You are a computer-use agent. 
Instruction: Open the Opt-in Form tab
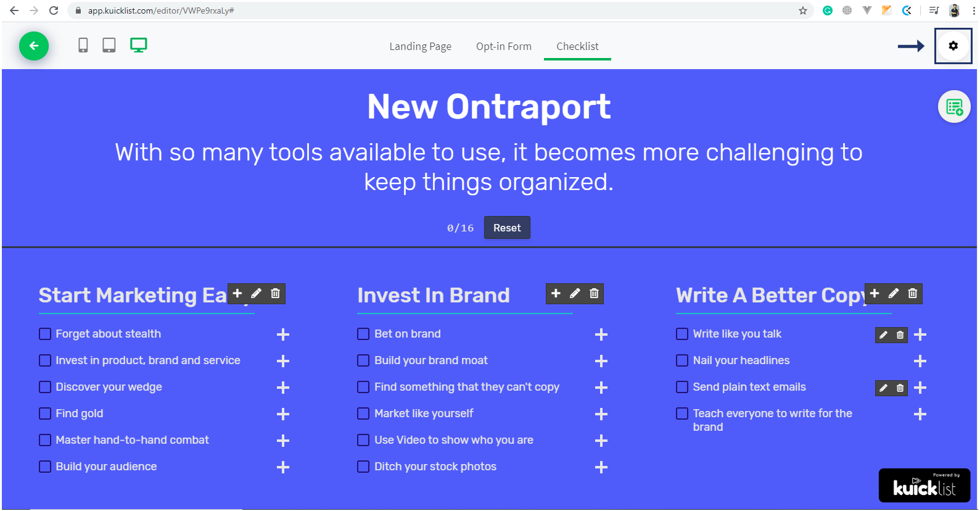pyautogui.click(x=504, y=46)
